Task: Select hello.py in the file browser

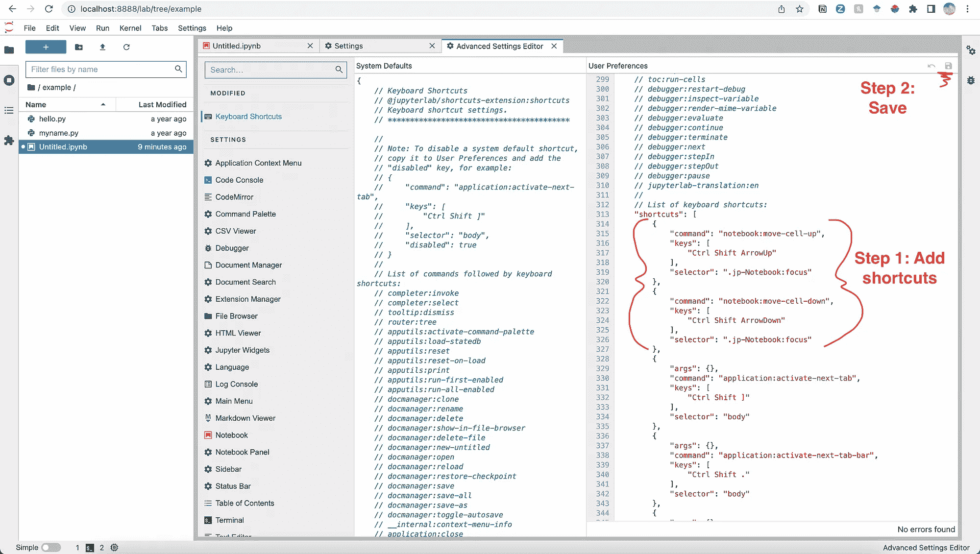Action: coord(52,119)
